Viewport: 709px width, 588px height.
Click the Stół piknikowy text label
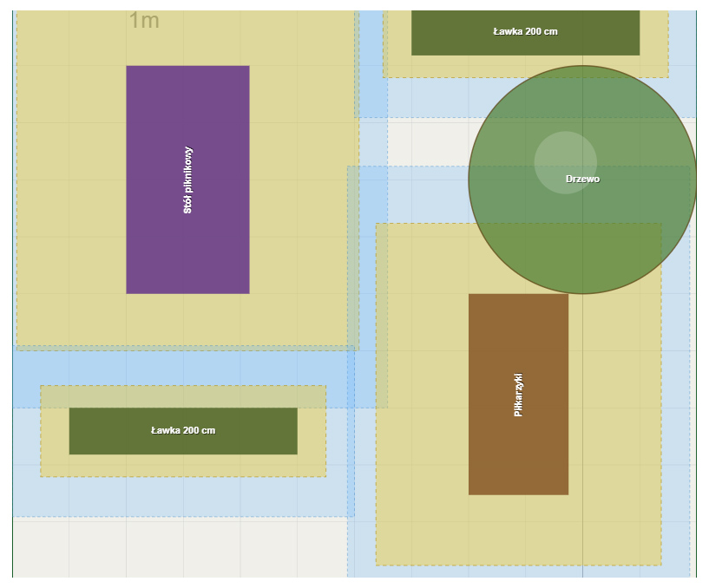[187, 180]
